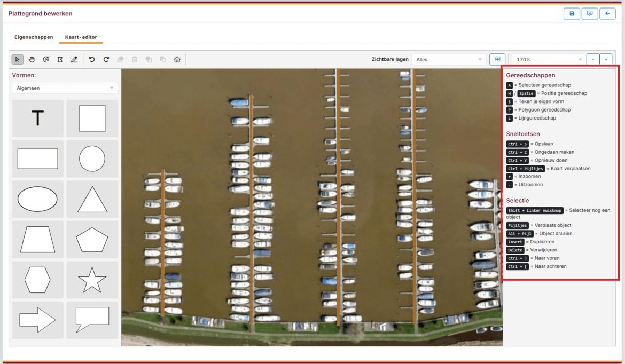Reset map view with home icon

click(x=177, y=59)
